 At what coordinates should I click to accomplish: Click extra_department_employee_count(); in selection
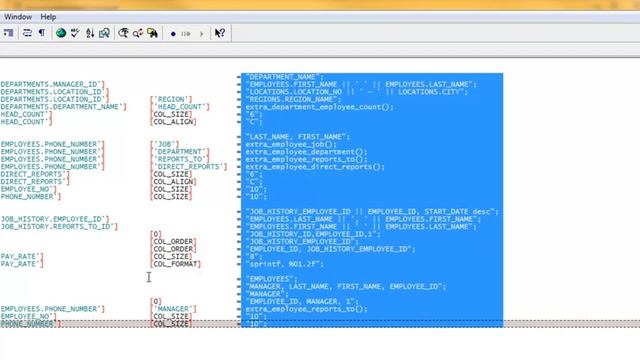[320, 107]
